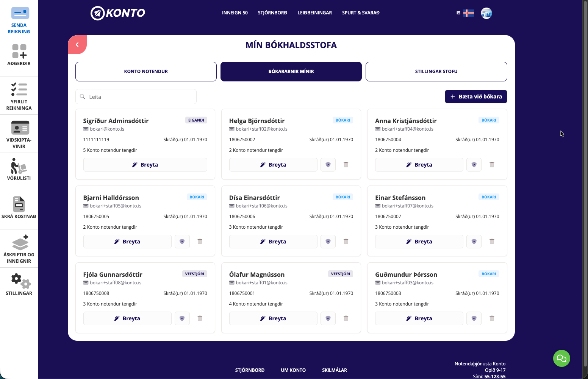Open footer Um Konto link
This screenshot has height=379, width=588.
pos(293,370)
